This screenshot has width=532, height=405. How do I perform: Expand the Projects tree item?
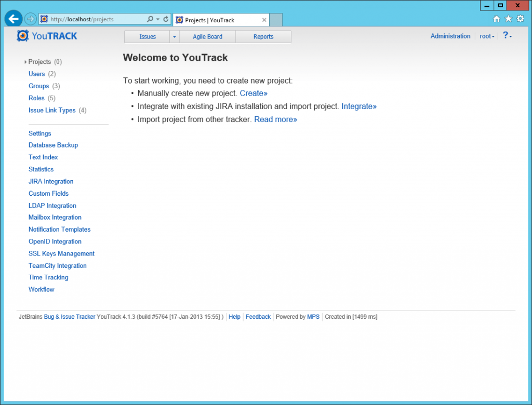point(25,62)
